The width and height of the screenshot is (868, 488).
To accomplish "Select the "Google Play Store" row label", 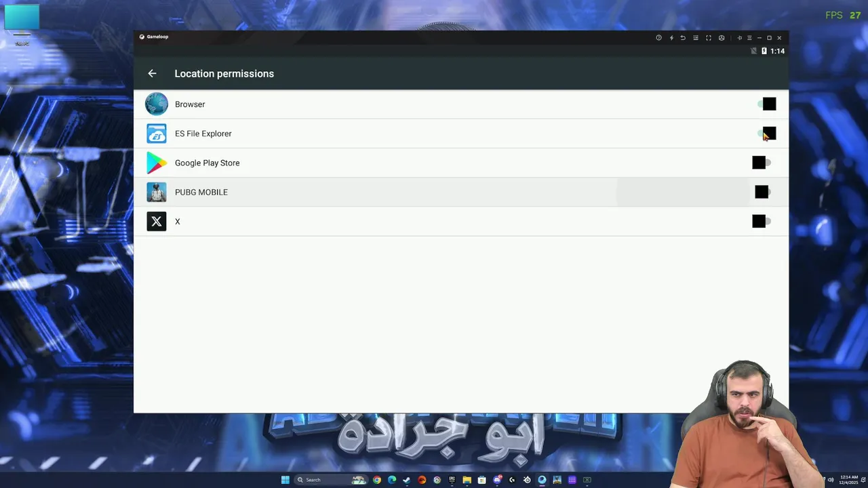I will (x=208, y=163).
